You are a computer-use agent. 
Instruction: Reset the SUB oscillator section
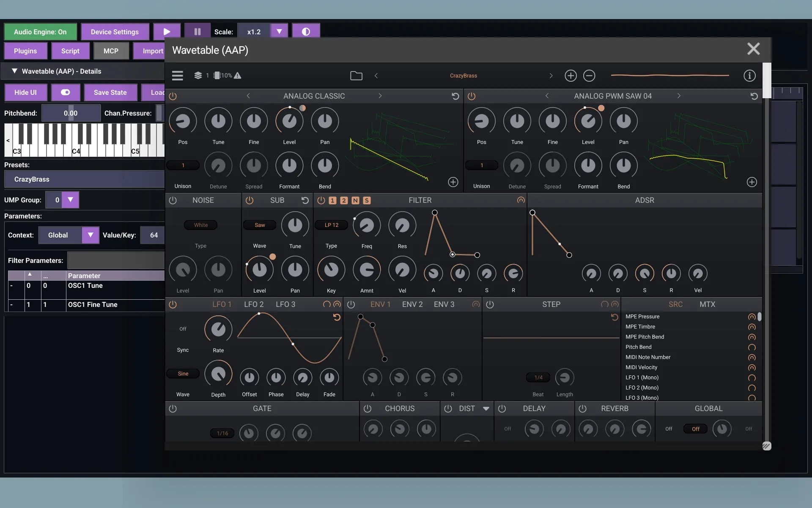click(305, 200)
